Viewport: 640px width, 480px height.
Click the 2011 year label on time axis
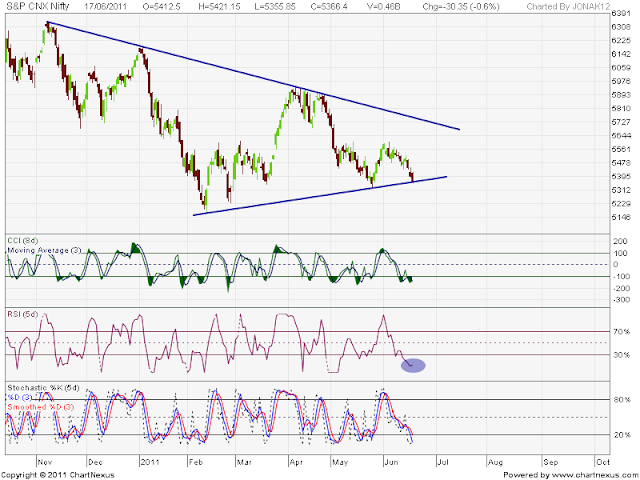pyautogui.click(x=149, y=462)
